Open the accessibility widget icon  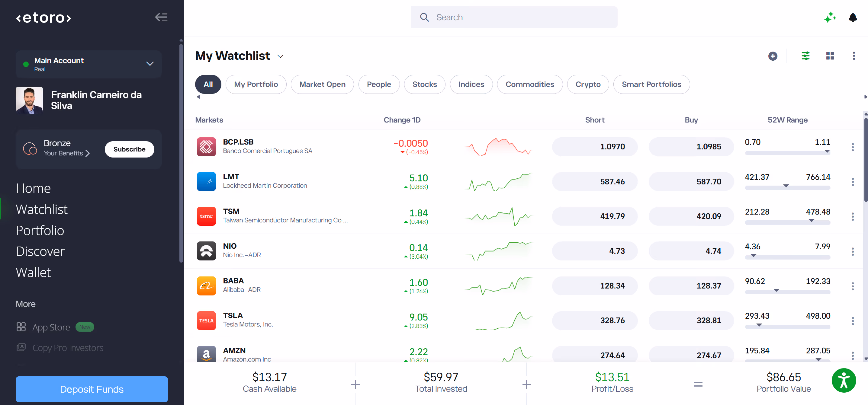pyautogui.click(x=844, y=381)
